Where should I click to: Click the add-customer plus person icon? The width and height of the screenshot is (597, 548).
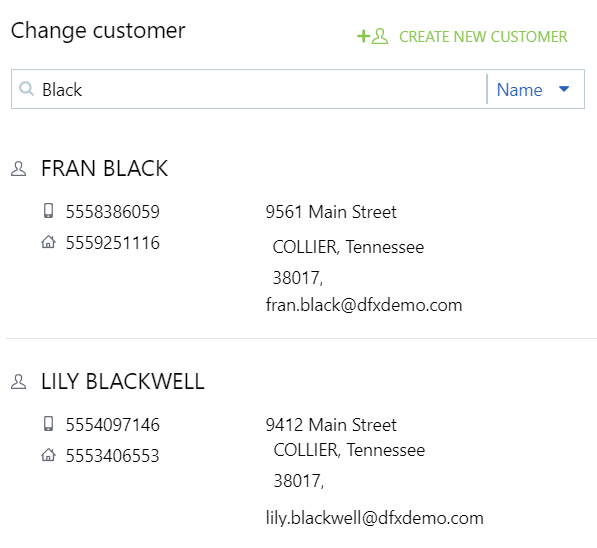coord(372,37)
